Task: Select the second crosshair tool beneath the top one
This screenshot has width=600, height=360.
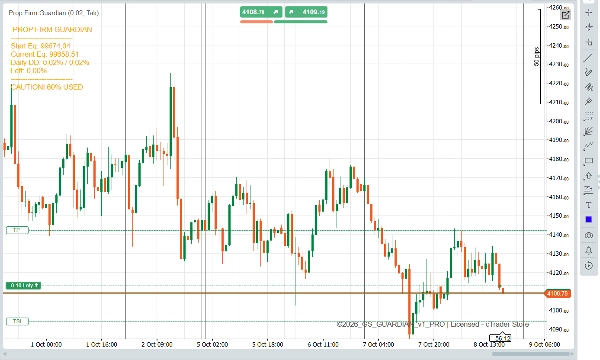Action: pos(589,27)
